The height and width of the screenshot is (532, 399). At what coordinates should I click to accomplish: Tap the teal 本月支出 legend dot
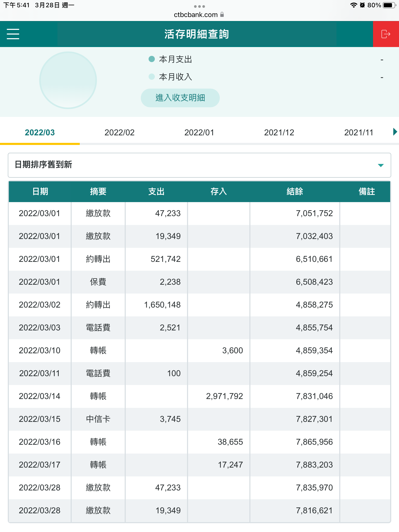(152, 59)
